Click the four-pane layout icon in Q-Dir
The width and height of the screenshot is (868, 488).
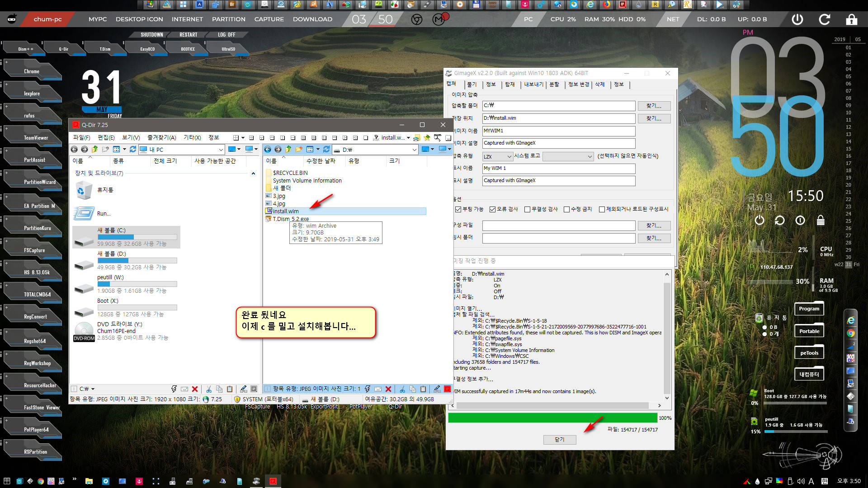tap(236, 137)
